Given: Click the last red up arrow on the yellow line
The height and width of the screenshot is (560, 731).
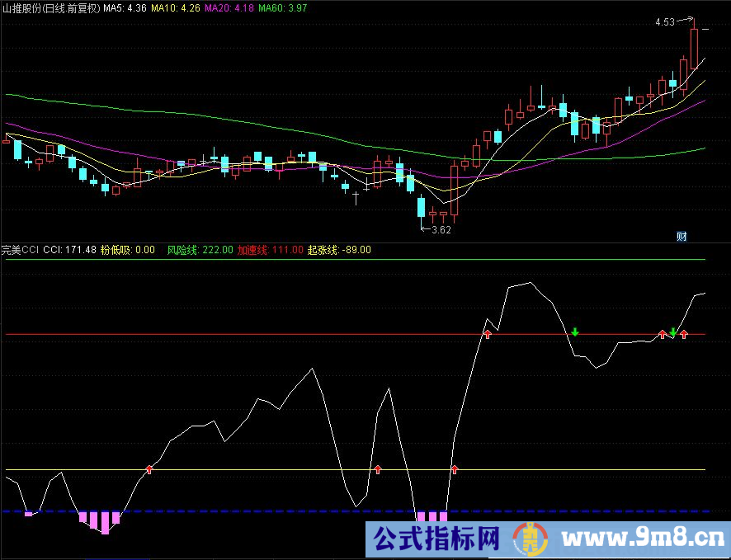Looking at the screenshot, I should [x=455, y=469].
